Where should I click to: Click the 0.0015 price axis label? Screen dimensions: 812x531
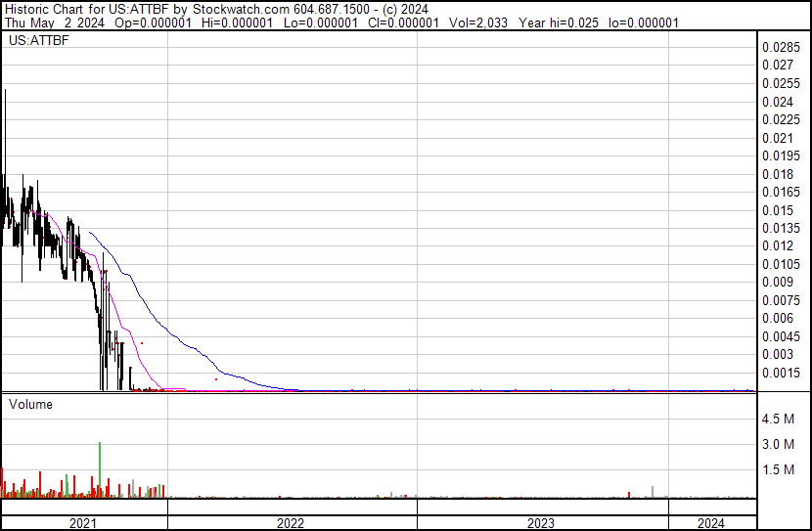click(781, 373)
